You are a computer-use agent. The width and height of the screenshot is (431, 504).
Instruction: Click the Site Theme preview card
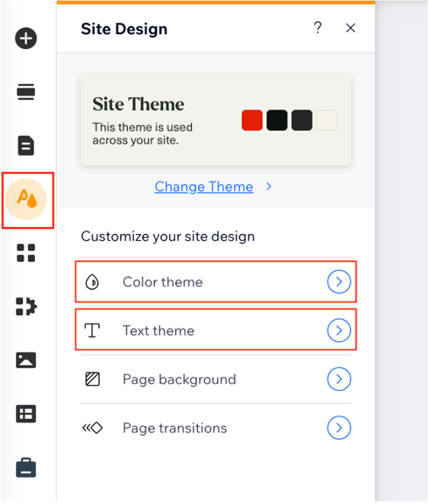click(216, 121)
